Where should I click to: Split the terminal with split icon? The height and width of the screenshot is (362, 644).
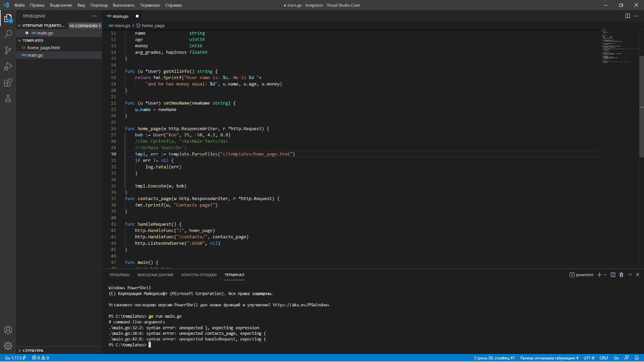613,275
